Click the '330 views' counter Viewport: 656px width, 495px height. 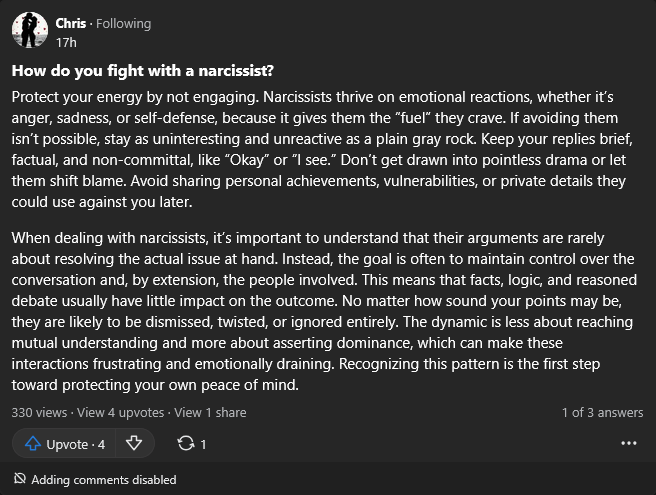(39, 413)
